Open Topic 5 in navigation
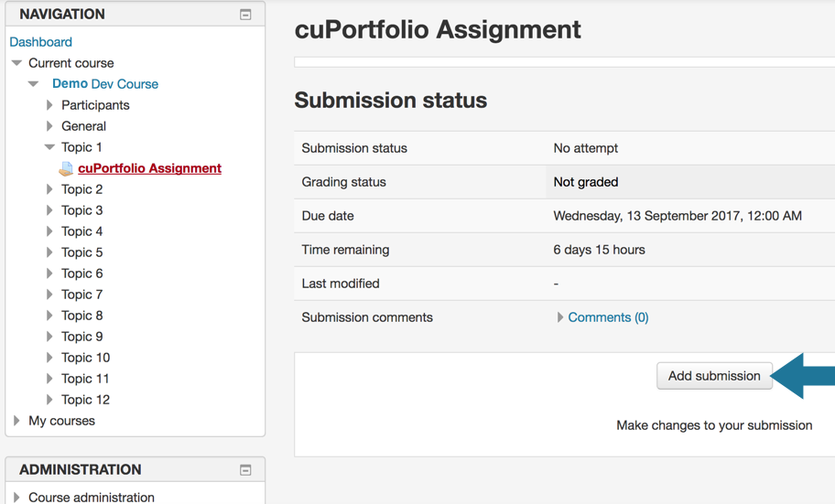Image resolution: width=835 pixels, height=504 pixels. click(x=81, y=252)
